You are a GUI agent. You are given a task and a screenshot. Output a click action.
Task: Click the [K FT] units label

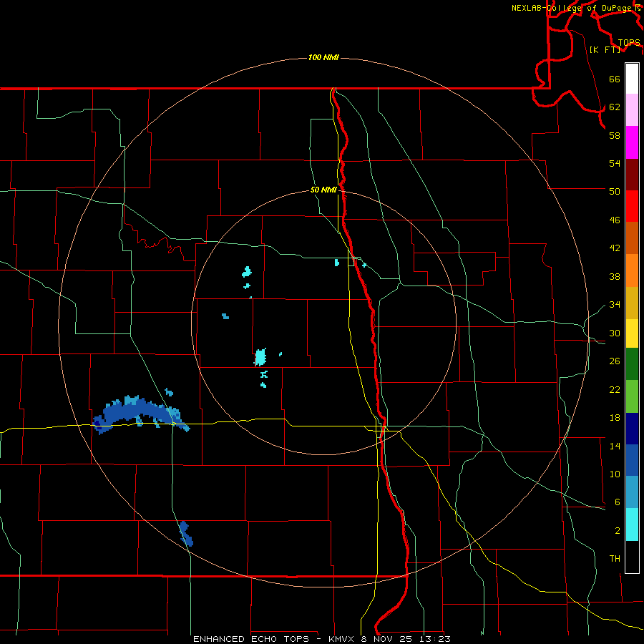click(605, 49)
